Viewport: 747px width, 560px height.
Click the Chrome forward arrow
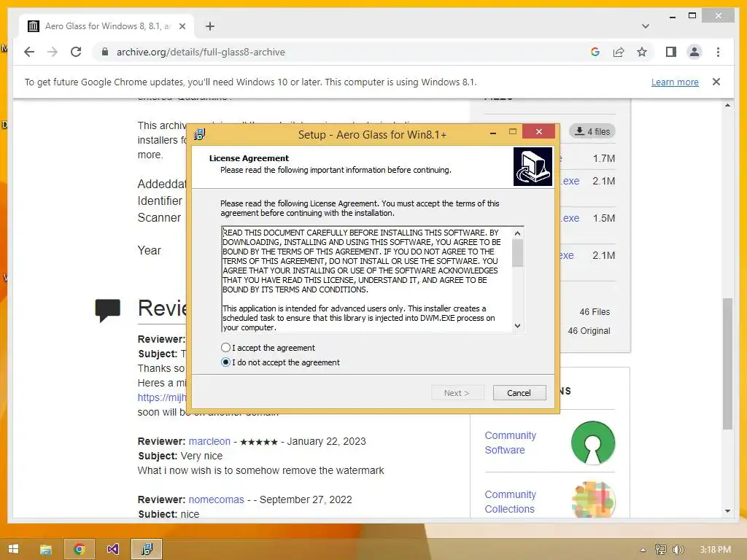[x=53, y=52]
